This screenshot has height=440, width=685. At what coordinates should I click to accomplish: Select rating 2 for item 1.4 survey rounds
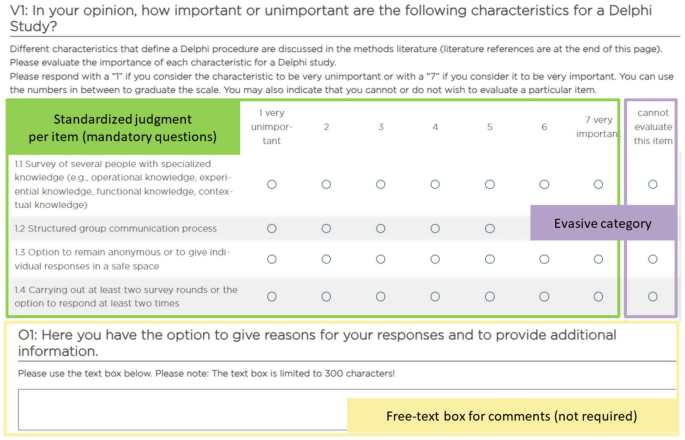pos(326,296)
